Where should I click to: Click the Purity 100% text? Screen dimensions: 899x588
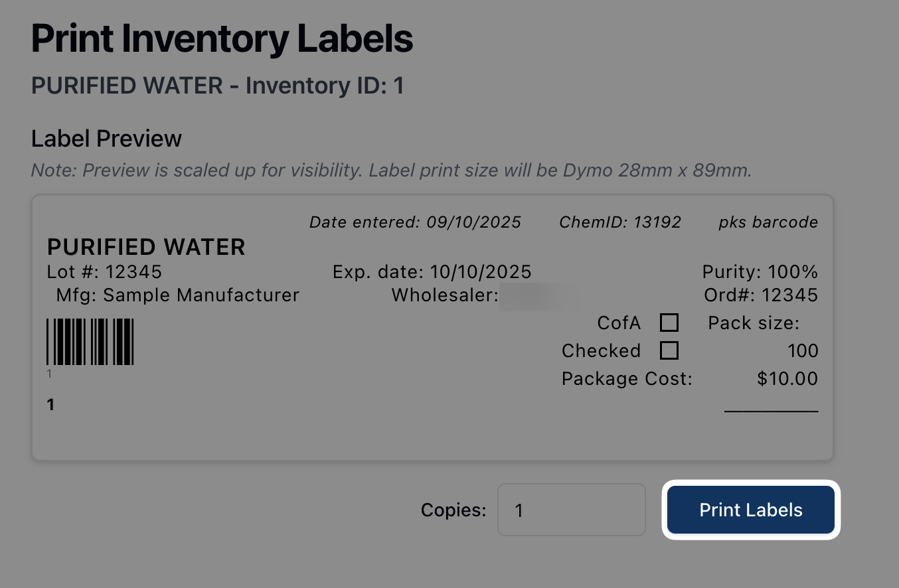pyautogui.click(x=760, y=272)
